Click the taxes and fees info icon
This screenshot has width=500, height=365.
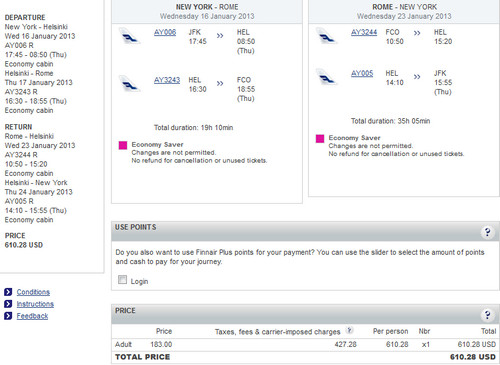coord(349,330)
